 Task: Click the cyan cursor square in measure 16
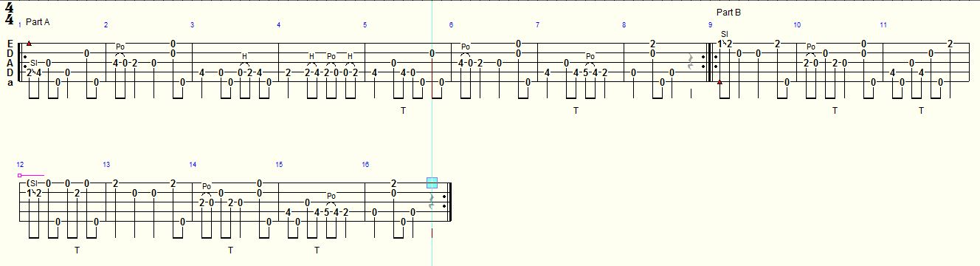pos(432,183)
